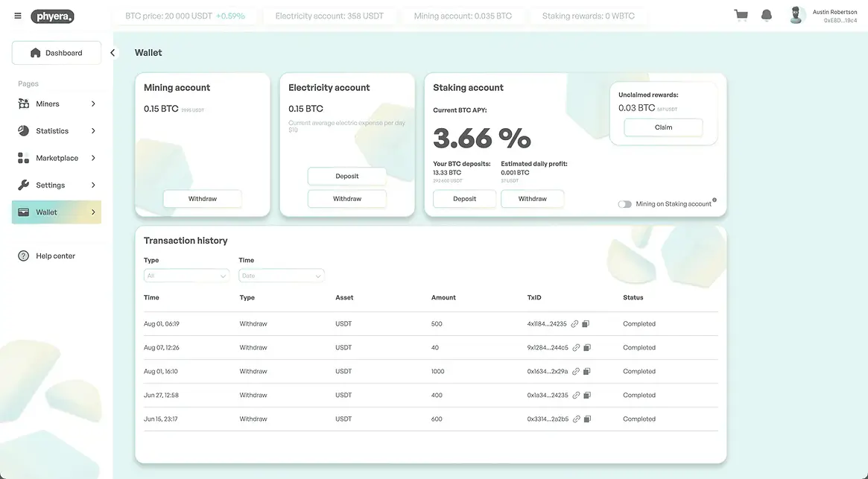The height and width of the screenshot is (479, 868).
Task: Claim the unclaimed rewards
Action: point(663,127)
